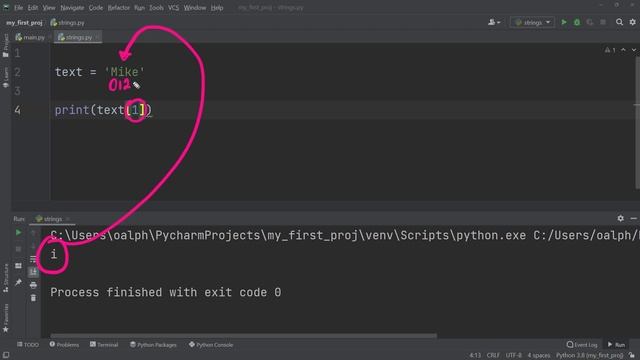
Task: Click the warning indicator showing 1 problem
Action: coord(610,50)
